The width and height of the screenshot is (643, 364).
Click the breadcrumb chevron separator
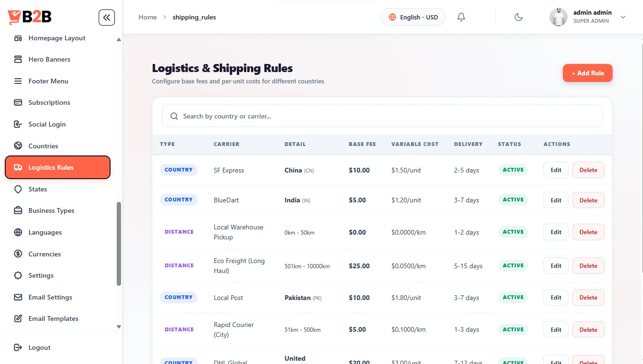165,17
